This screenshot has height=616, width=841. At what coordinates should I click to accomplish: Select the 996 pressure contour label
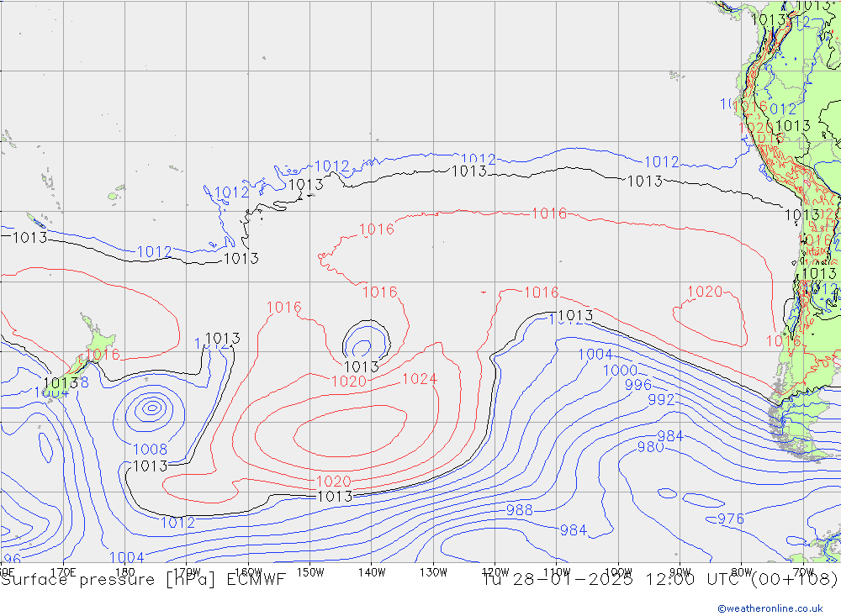(x=637, y=385)
